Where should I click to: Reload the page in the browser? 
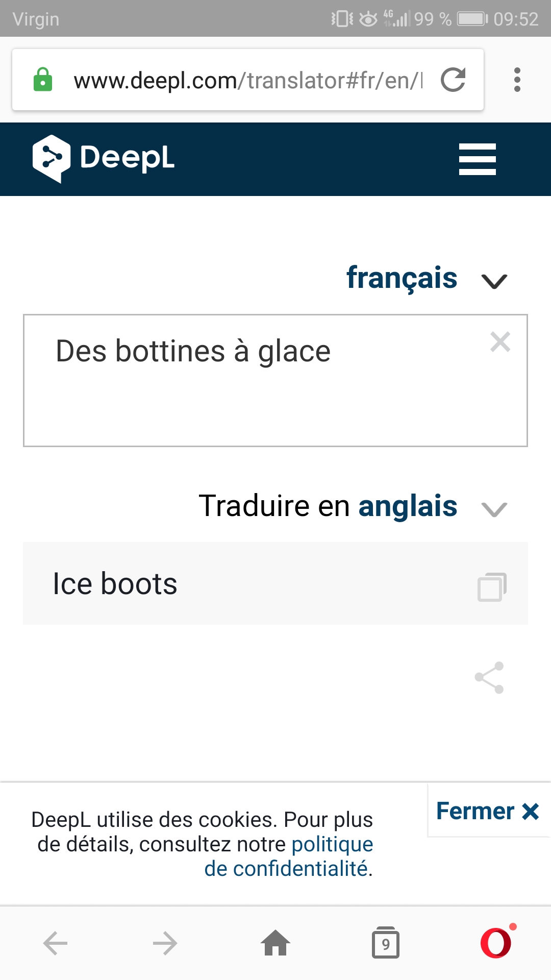453,80
